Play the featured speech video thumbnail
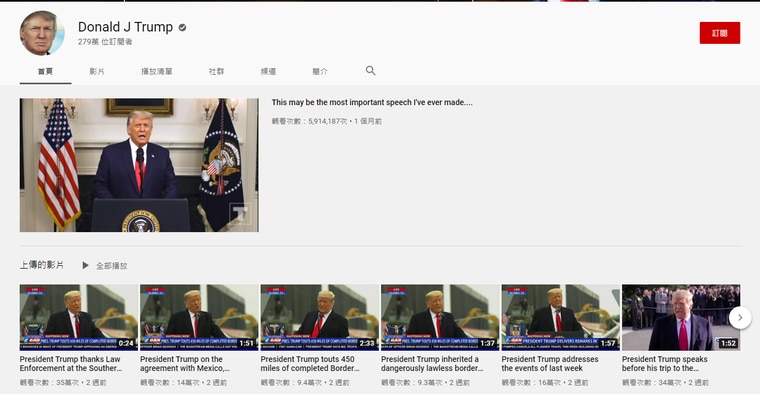This screenshot has width=760, height=394. (139, 165)
